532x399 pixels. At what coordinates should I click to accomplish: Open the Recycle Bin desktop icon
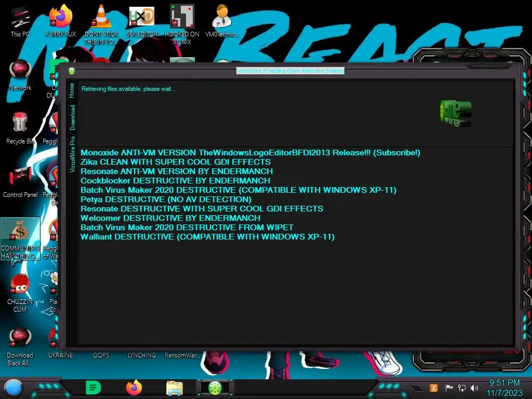pos(20,128)
